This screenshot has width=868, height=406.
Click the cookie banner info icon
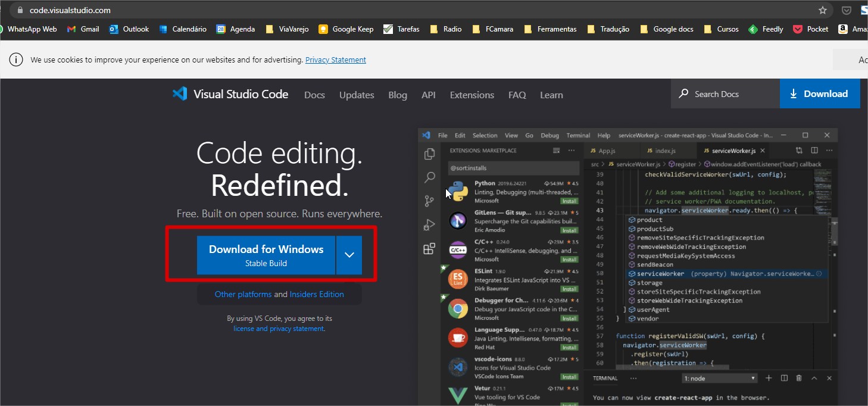[x=16, y=60]
